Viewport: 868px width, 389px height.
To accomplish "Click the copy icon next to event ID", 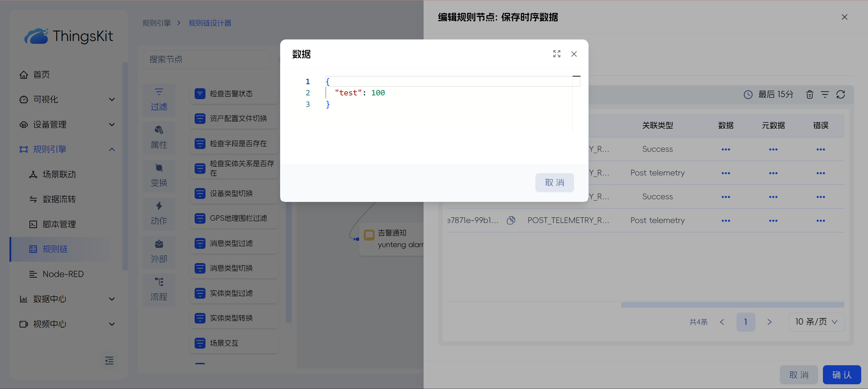I will 511,220.
